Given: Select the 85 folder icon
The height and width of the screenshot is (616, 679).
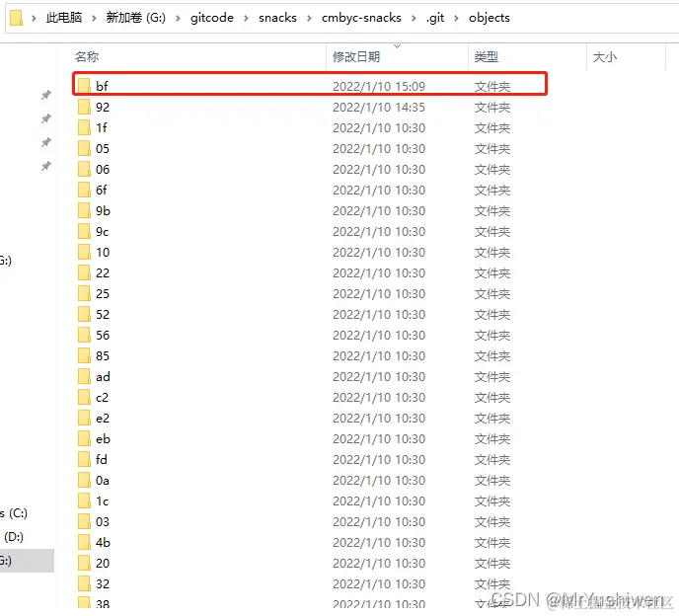Looking at the screenshot, I should pyautogui.click(x=84, y=356).
